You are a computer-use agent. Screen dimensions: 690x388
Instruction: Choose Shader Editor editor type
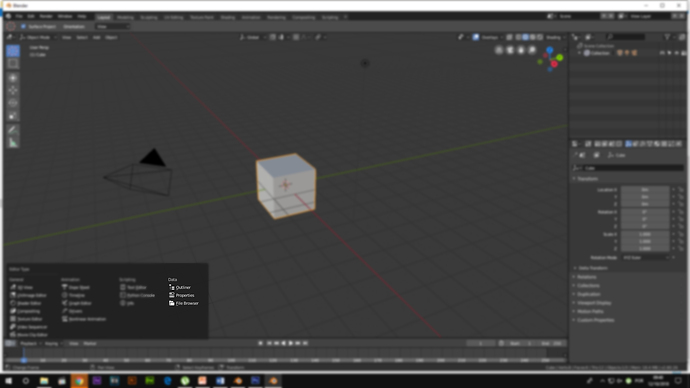point(26,303)
